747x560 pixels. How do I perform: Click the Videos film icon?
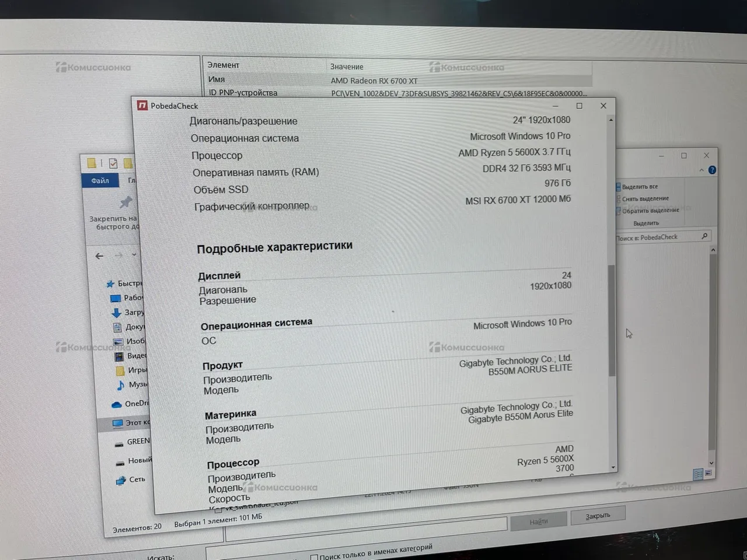coord(119,356)
